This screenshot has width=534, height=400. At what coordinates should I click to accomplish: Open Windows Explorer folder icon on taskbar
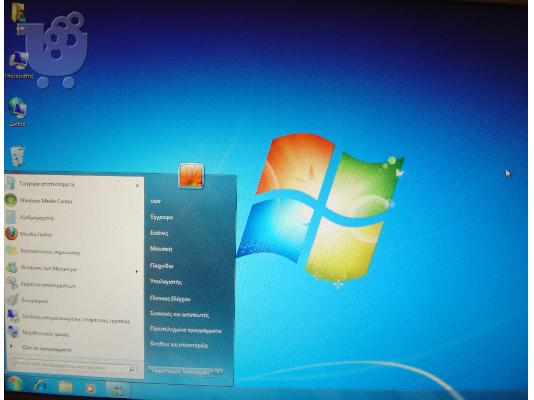[65, 387]
